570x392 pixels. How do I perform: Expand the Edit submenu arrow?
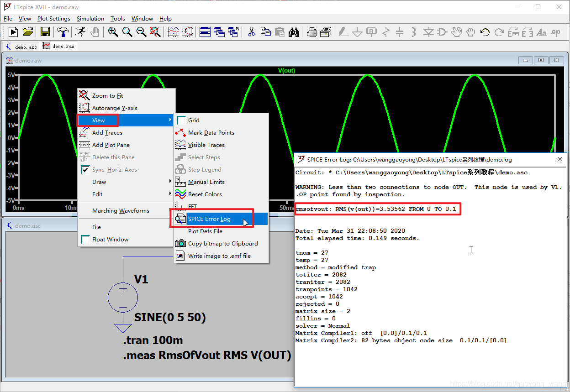coord(171,194)
